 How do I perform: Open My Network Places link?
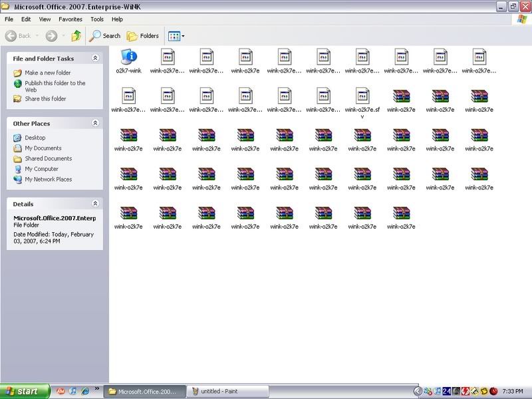[43, 179]
